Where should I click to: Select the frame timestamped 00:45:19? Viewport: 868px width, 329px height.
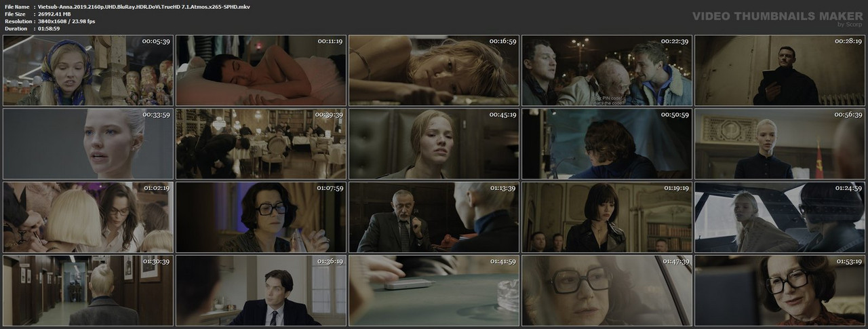coord(434,144)
